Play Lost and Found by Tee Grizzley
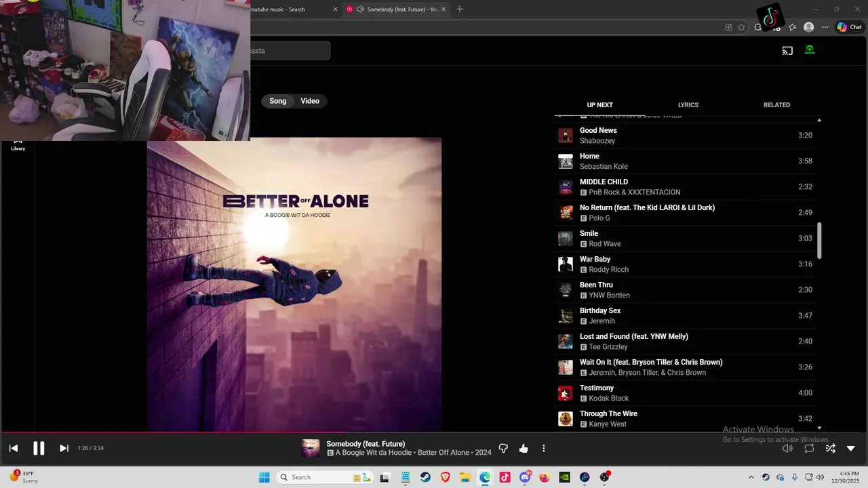868x488 pixels. [x=685, y=342]
